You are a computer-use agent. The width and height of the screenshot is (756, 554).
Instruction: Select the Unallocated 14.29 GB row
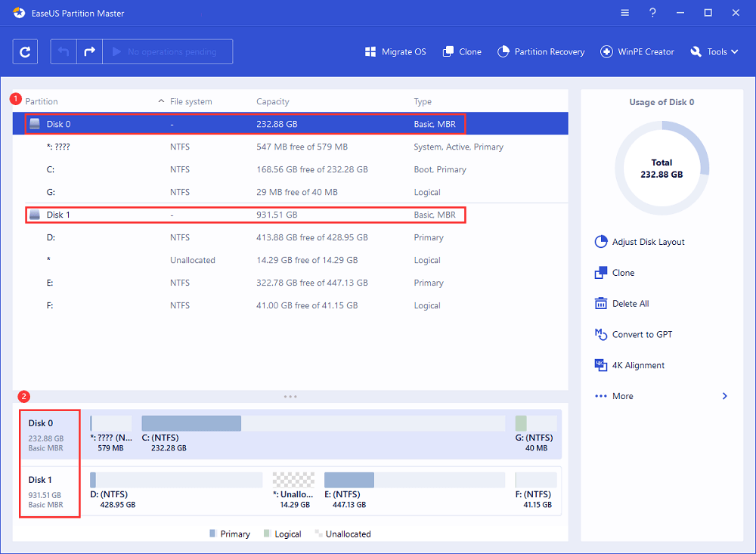(290, 260)
